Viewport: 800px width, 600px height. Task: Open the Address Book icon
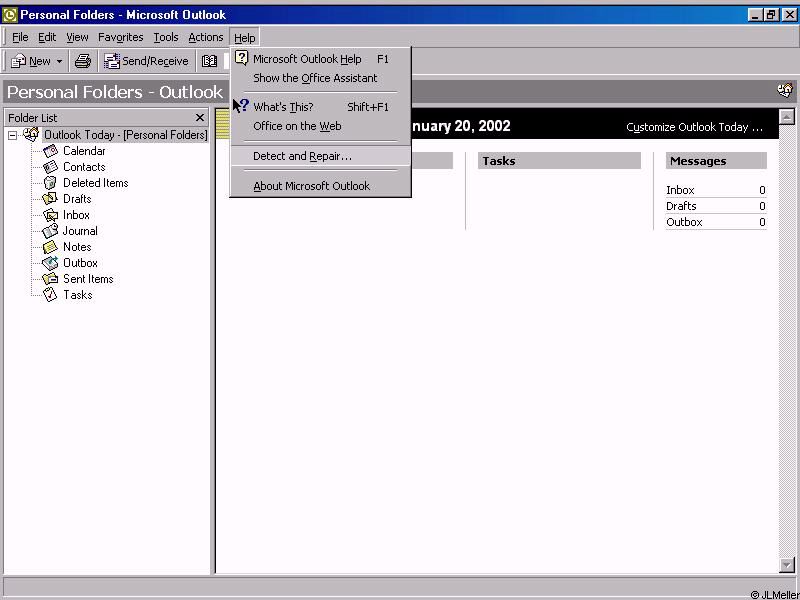click(209, 61)
